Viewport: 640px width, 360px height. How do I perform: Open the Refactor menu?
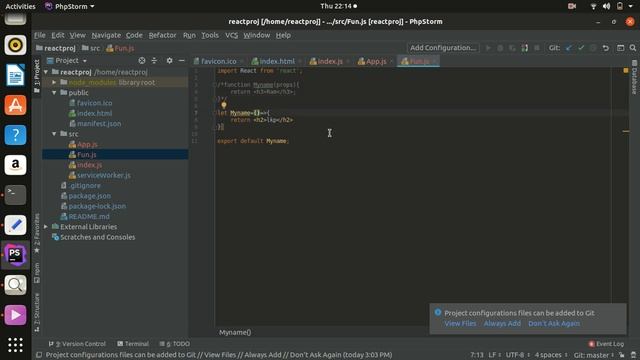(x=162, y=35)
